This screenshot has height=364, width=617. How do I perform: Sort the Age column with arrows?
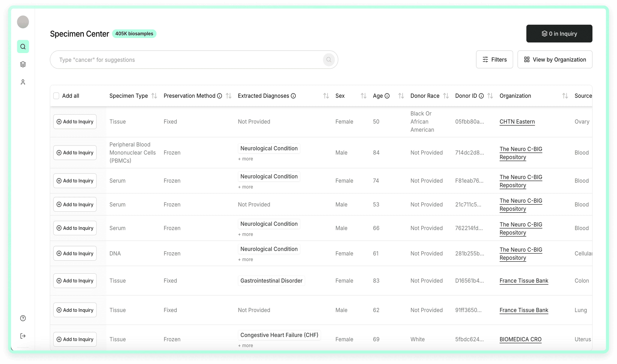[x=401, y=96]
